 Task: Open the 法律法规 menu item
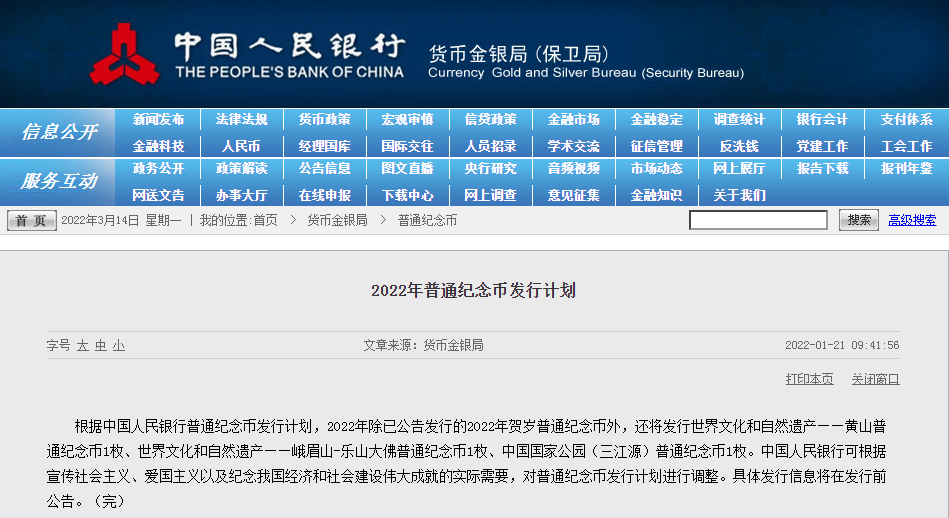point(241,120)
